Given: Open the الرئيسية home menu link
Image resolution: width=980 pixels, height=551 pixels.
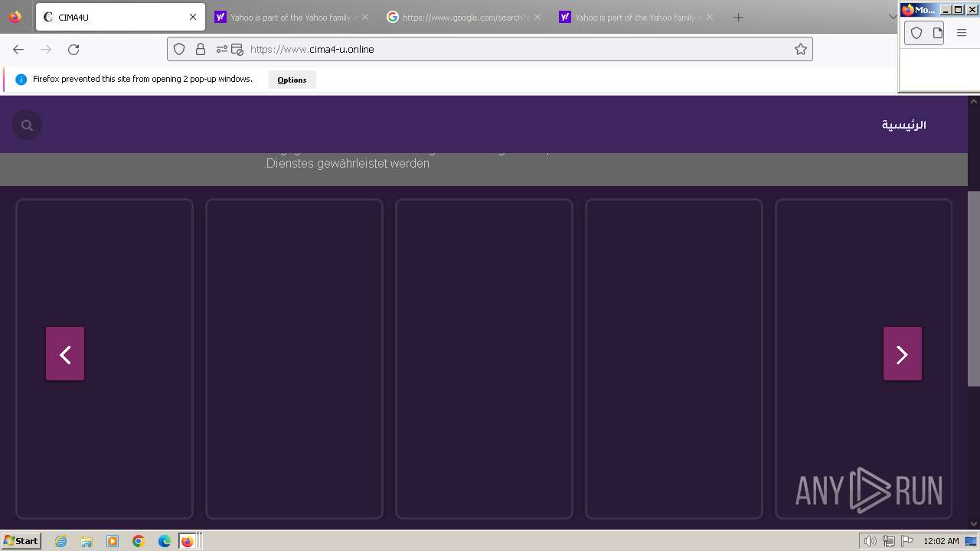Looking at the screenshot, I should 903,125.
